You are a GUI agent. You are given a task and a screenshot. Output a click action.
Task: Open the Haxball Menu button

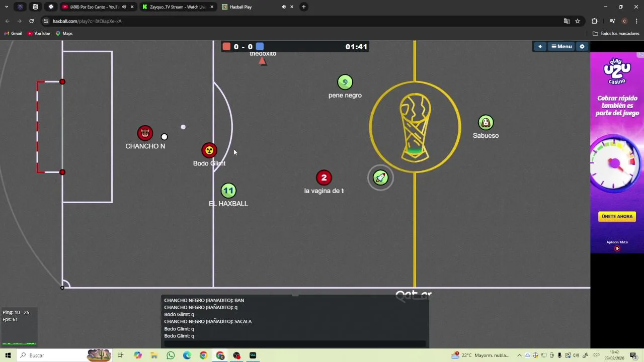coord(561,47)
